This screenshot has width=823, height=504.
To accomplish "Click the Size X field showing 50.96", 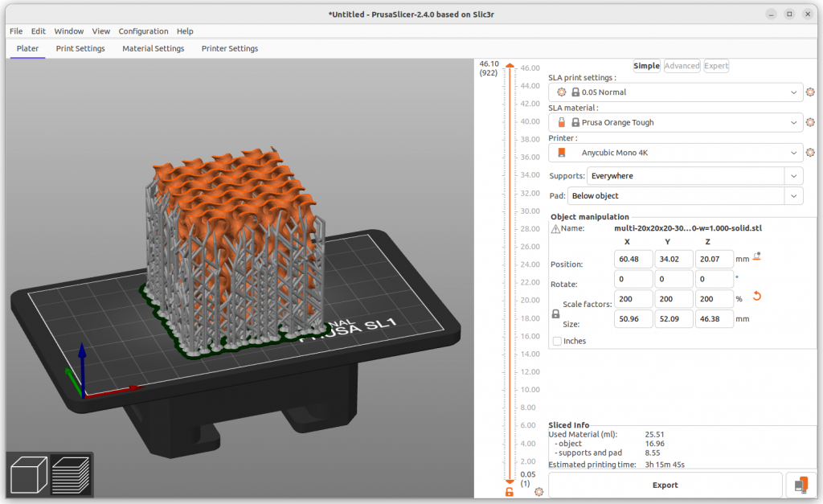I will [633, 318].
